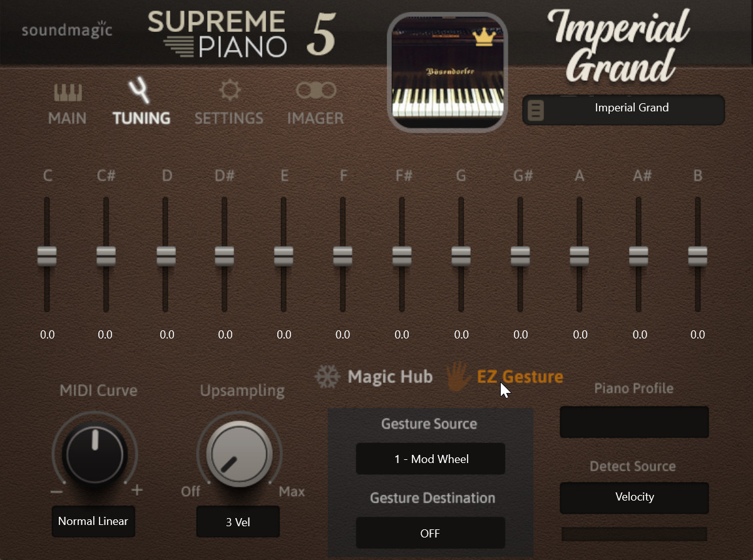Viewport: 753px width, 560px height.
Task: Click the Magic Hub snowflake icon
Action: (x=327, y=377)
